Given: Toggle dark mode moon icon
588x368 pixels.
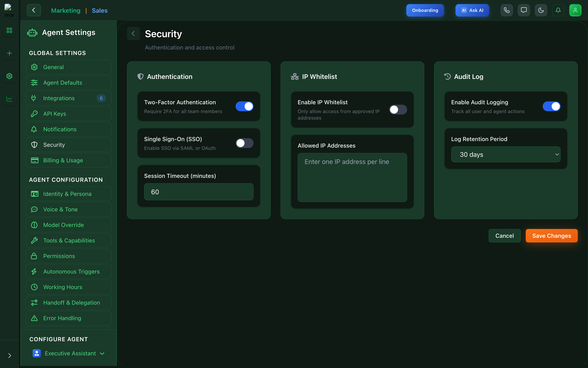Looking at the screenshot, I should coord(541,10).
